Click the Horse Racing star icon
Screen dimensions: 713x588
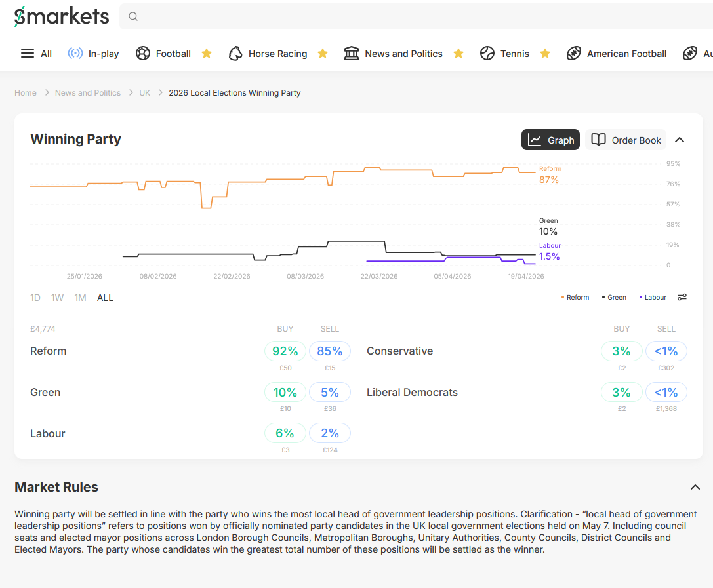323,54
